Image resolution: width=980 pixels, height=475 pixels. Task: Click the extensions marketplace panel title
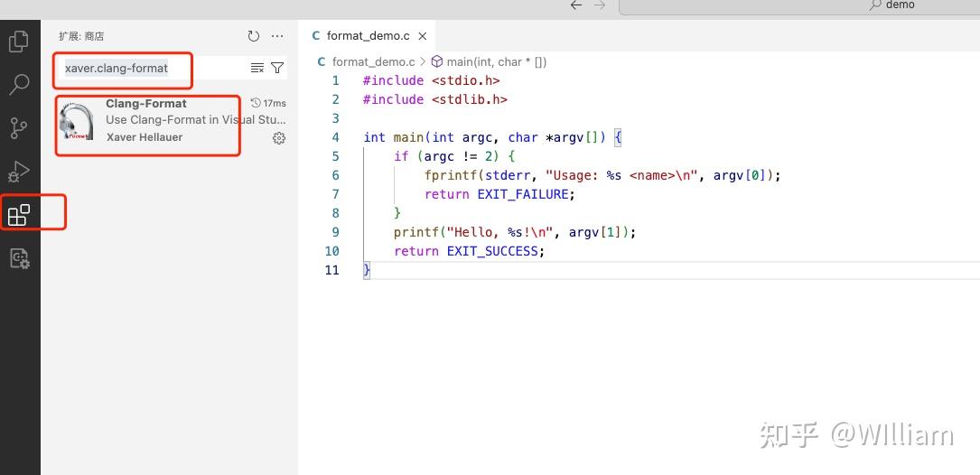[x=81, y=36]
